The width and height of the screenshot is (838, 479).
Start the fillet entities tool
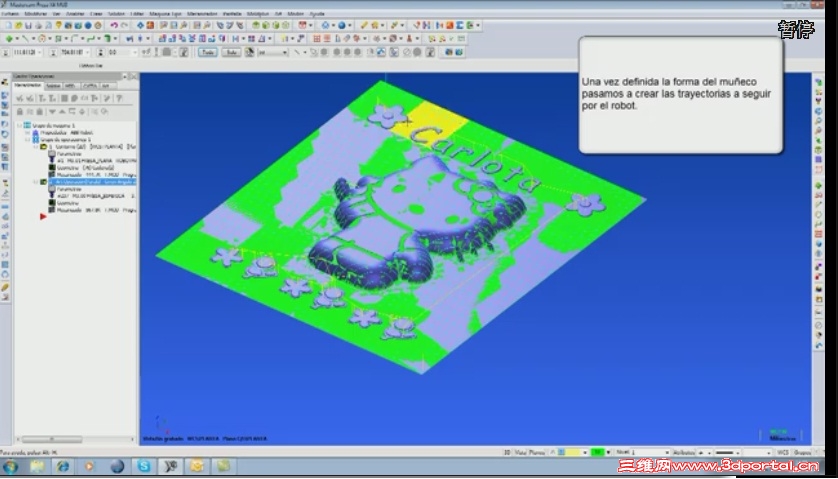tap(74, 38)
